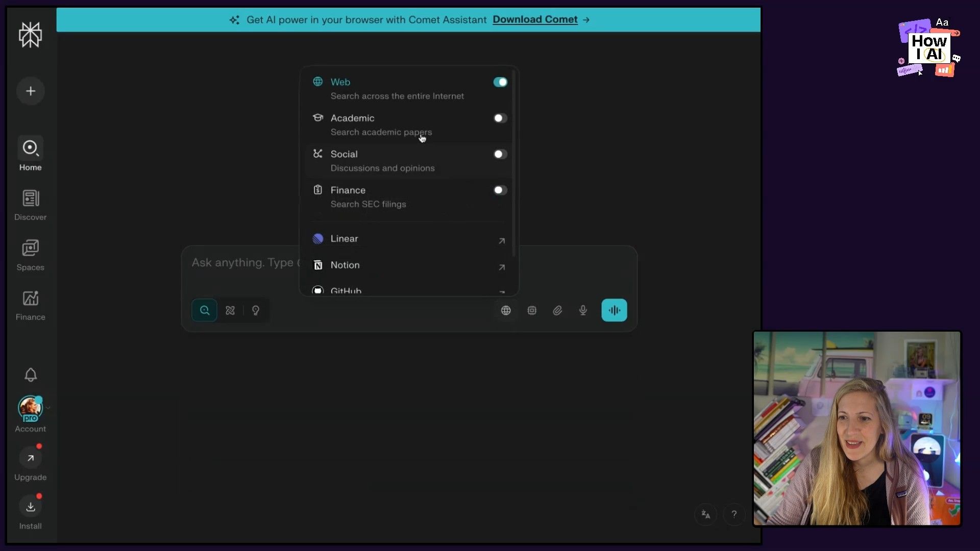The height and width of the screenshot is (551, 980).
Task: Open the Perplexity logo home
Action: tap(30, 35)
